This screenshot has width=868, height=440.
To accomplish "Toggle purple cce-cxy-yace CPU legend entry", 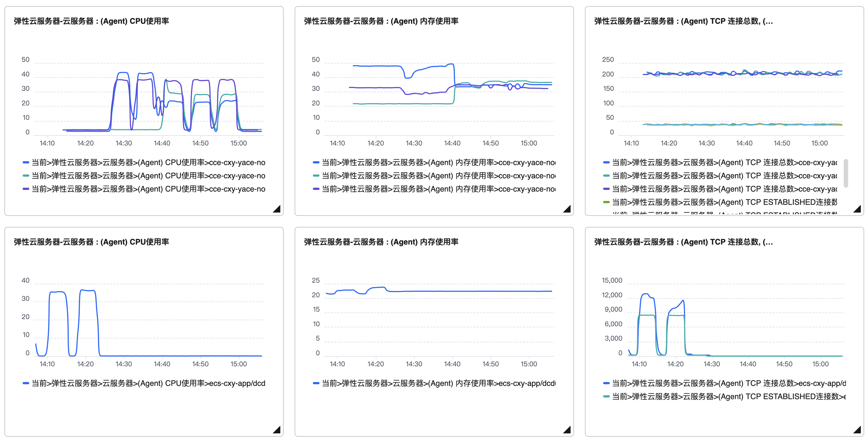I will (x=148, y=189).
